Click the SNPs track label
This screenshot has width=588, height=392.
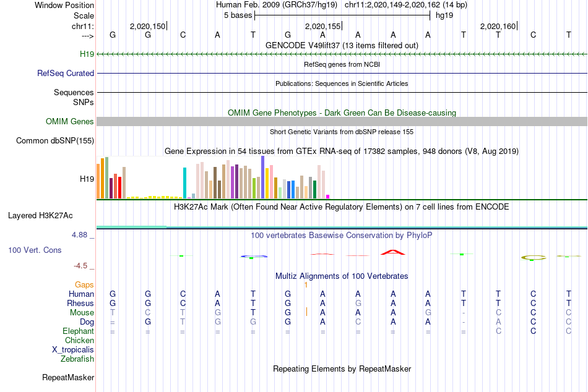(84, 102)
